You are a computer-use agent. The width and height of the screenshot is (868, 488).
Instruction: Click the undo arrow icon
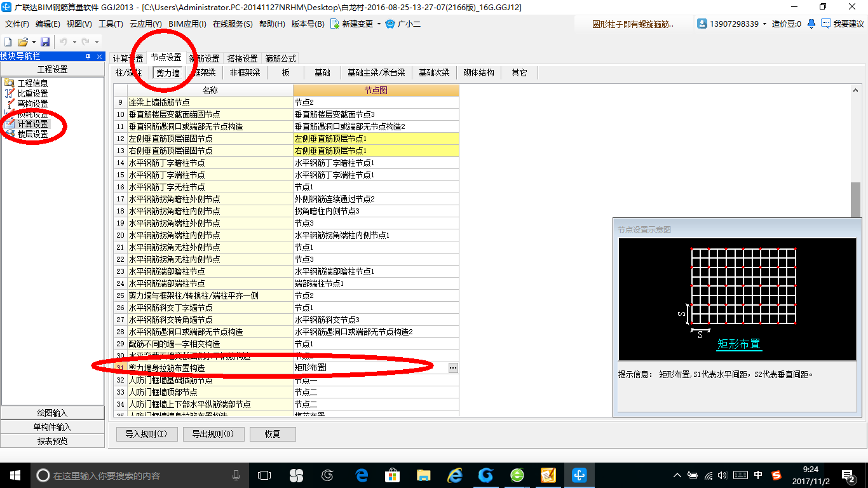pos(63,42)
